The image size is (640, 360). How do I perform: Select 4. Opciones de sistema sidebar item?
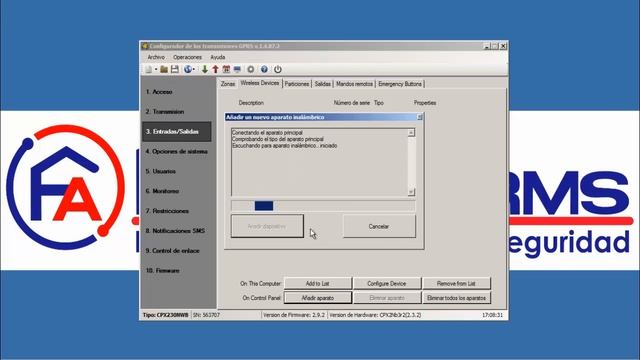pos(177,151)
